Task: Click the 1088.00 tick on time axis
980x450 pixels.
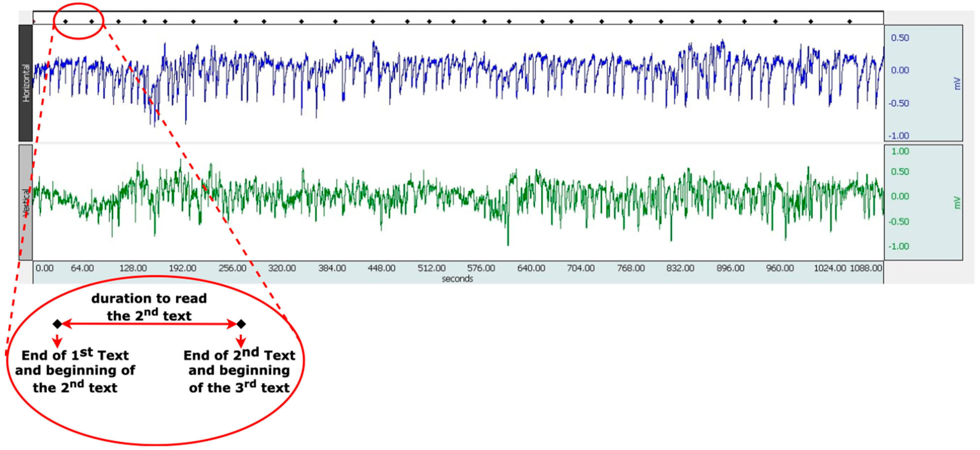Action: coord(866,268)
